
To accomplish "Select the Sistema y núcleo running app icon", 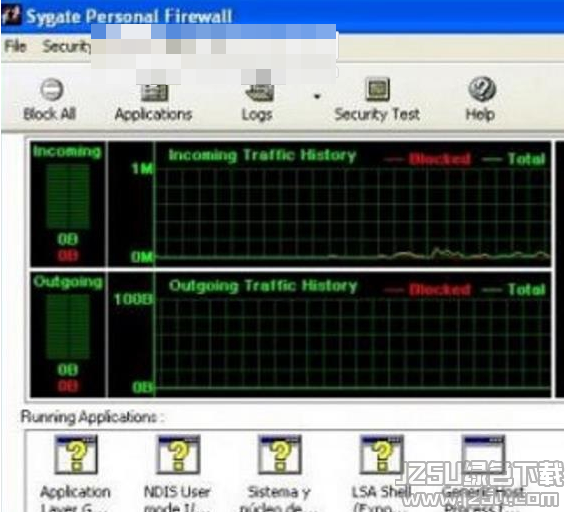I will click(280, 454).
